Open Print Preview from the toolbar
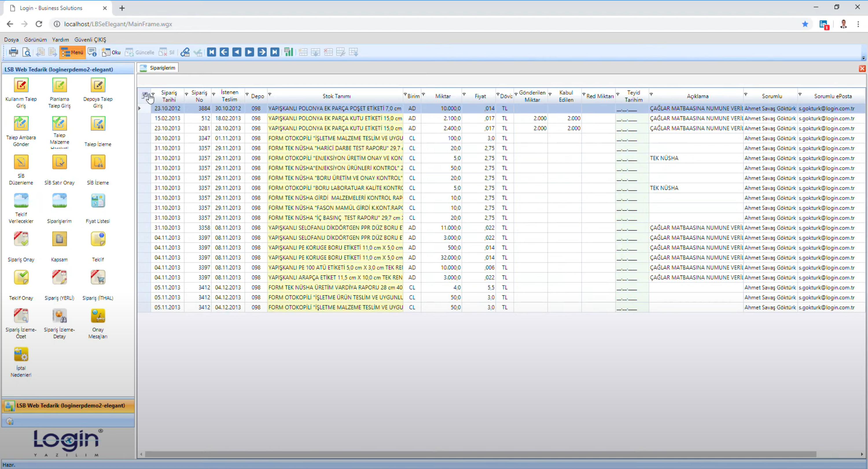The height and width of the screenshot is (469, 868). coord(26,52)
